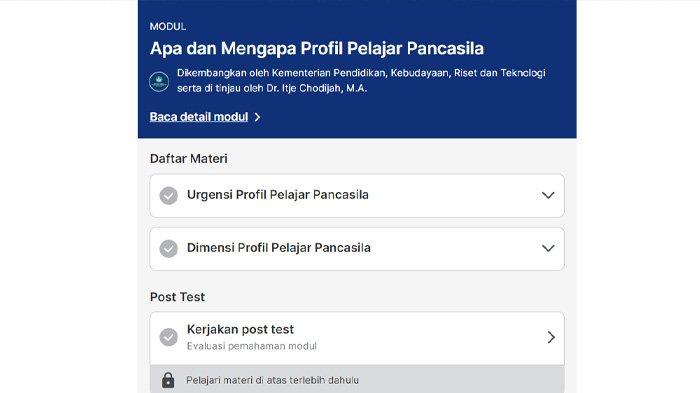Select the Dimensi Profil Pelajar Pancasila title
Screen dimensions: 700x393
279,248
